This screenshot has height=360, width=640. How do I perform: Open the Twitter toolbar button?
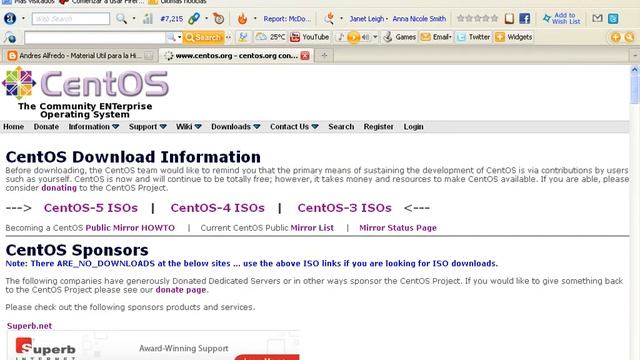[x=473, y=37]
